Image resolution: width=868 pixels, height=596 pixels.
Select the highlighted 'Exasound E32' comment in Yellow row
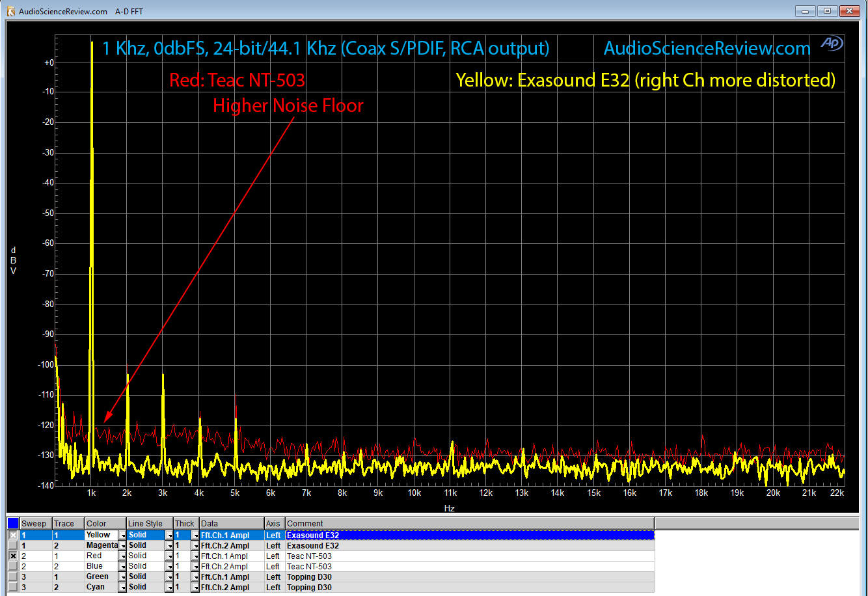470,535
